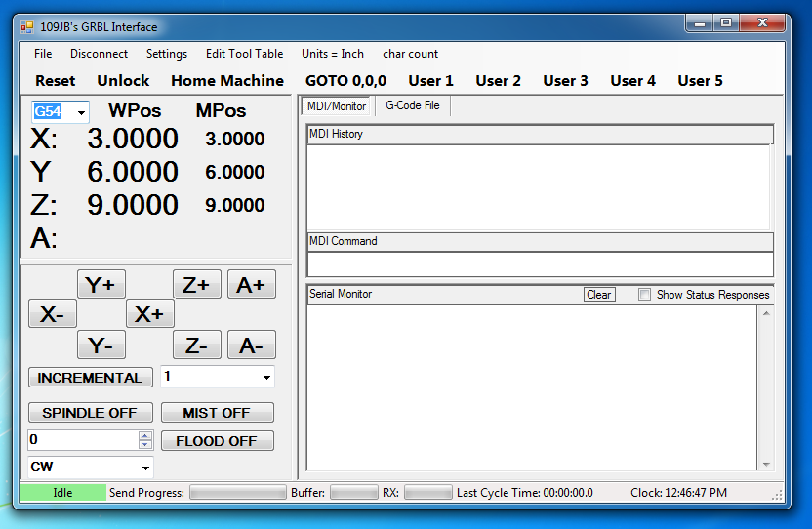Jog with the X+ button

coord(149,314)
